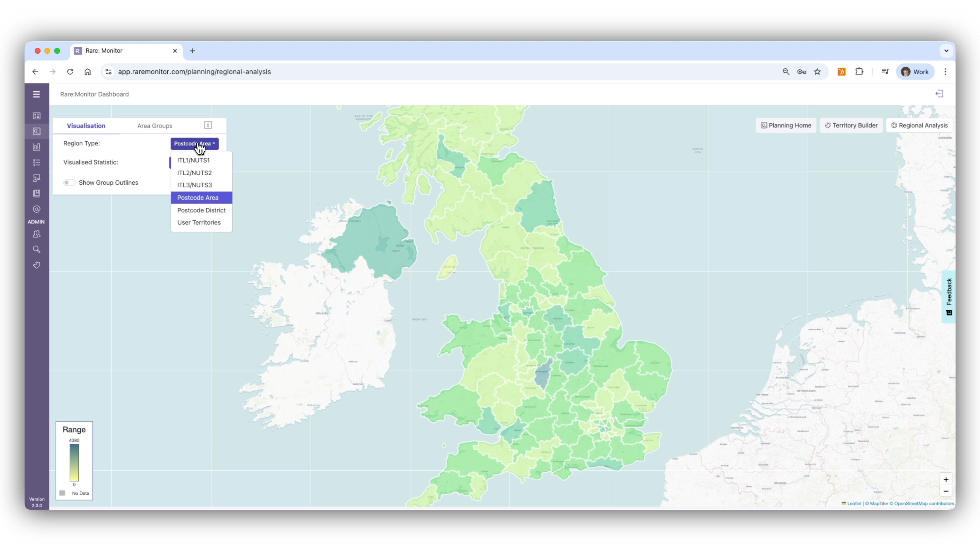Screen dimensions: 980x551
Task: Switch to the Visualisation tab
Action: point(86,126)
